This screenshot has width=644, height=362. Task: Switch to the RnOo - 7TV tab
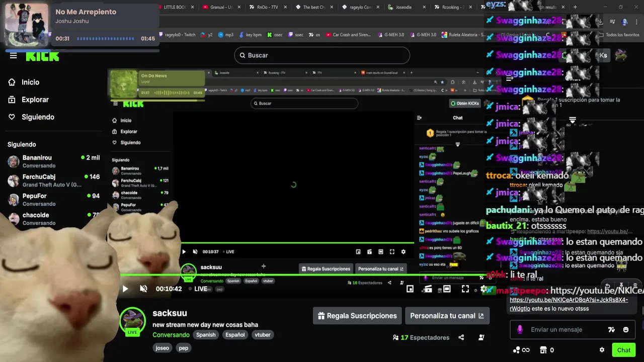point(267,7)
